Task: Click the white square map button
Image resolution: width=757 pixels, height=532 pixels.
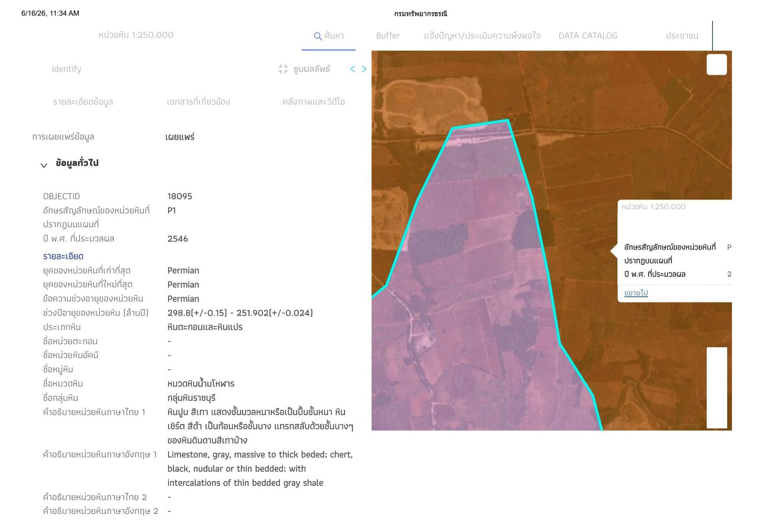Action: 716,64
